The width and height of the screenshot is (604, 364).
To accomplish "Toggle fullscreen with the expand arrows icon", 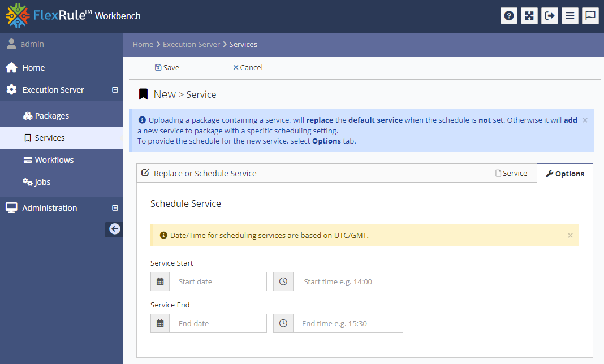I will click(x=529, y=16).
